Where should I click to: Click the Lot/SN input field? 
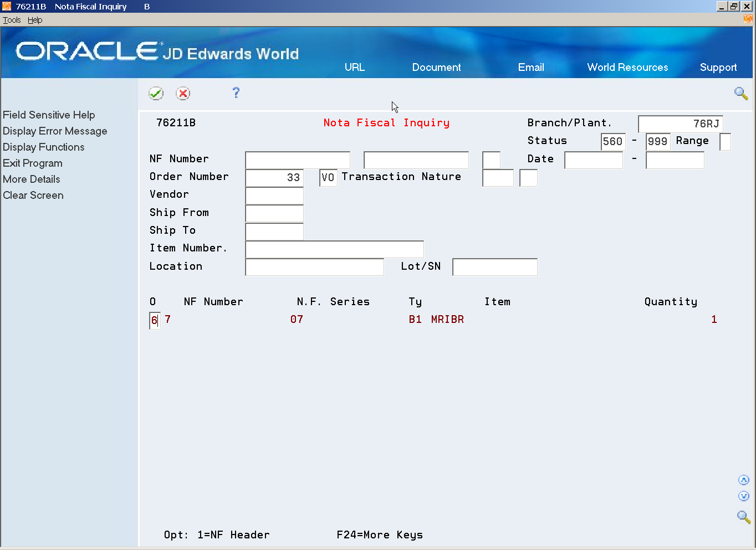[495, 267]
